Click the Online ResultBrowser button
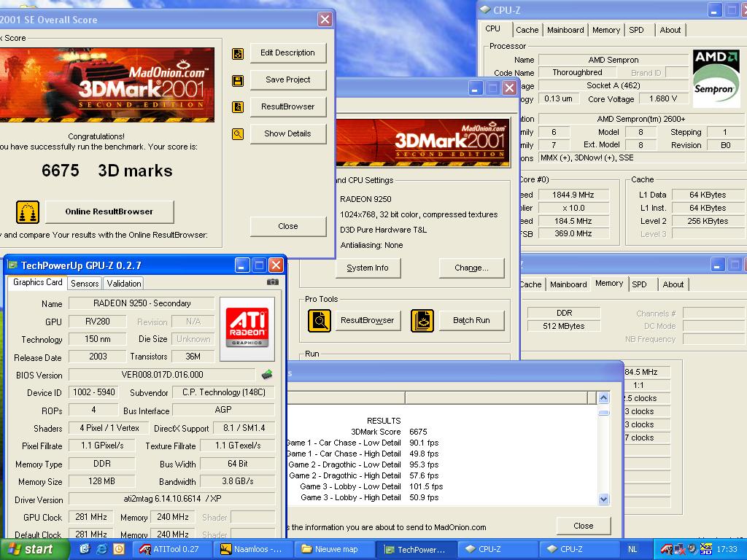This screenshot has height=560, width=747. click(x=109, y=212)
